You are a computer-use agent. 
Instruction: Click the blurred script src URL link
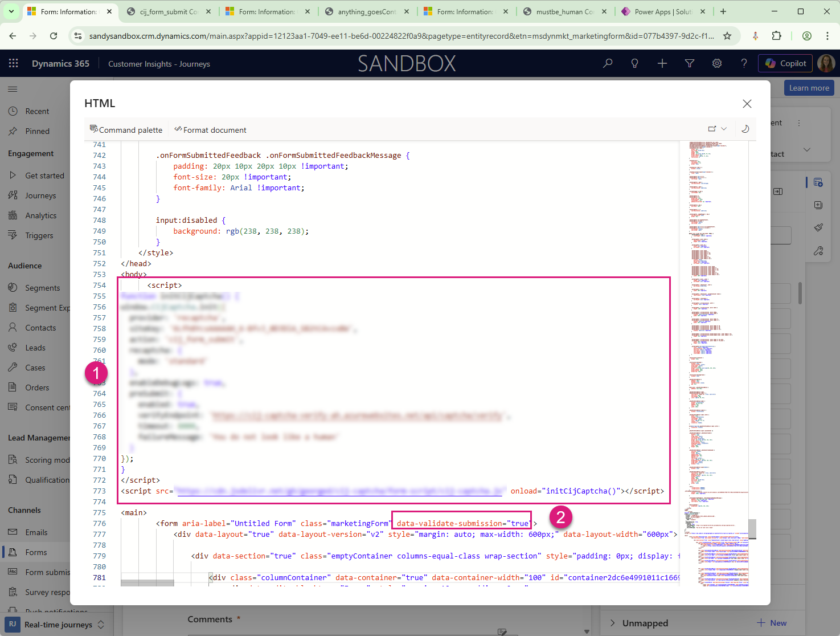[340, 491]
